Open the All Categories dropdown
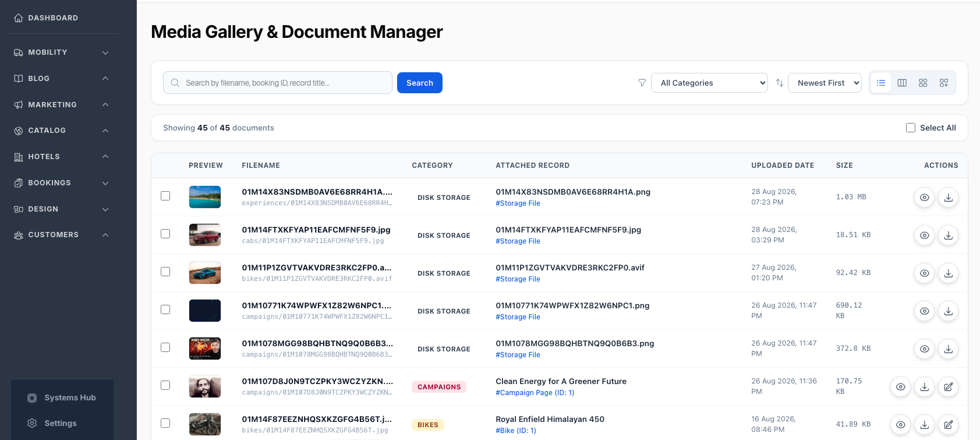980x440 pixels. (709, 83)
